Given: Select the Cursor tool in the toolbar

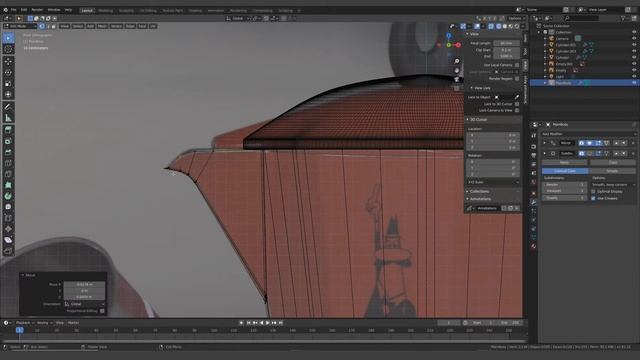Looking at the screenshot, I should click(x=8, y=49).
